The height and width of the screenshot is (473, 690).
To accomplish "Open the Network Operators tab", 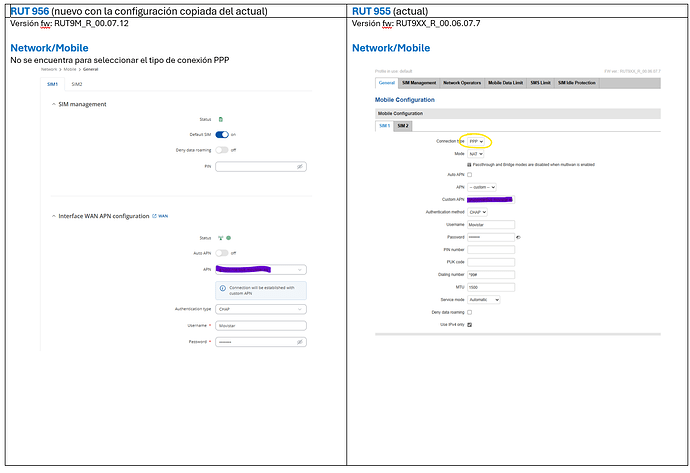I will [462, 83].
